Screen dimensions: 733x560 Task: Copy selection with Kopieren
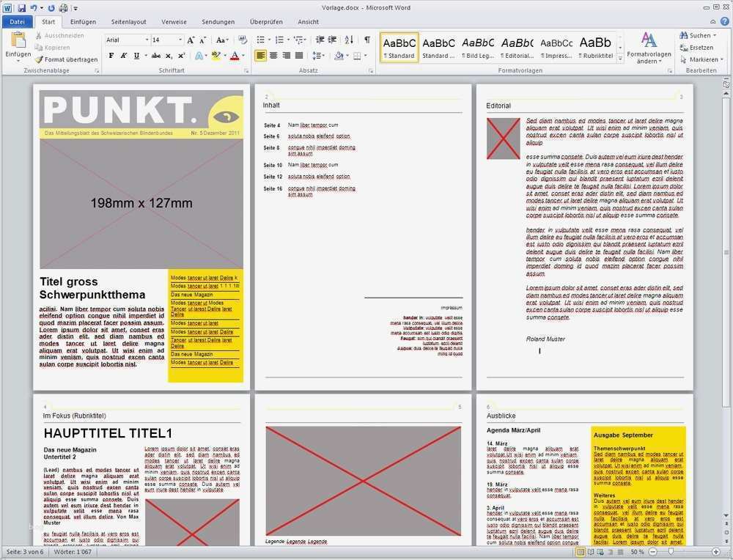[52, 48]
